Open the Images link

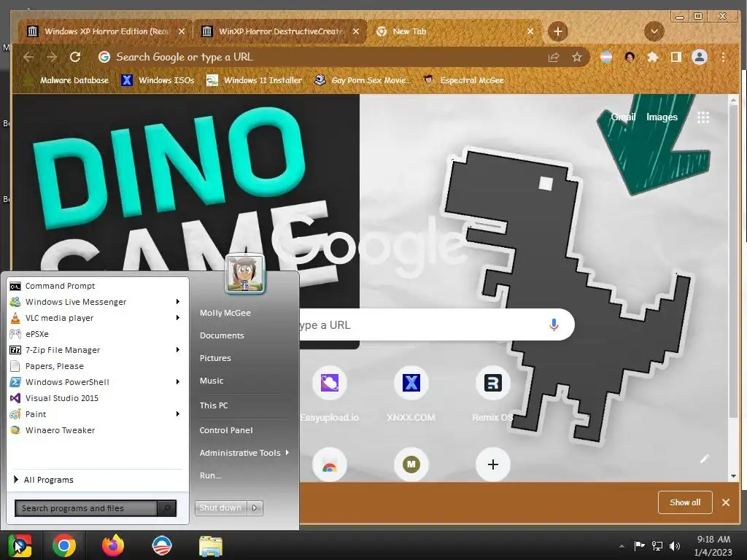(x=662, y=117)
